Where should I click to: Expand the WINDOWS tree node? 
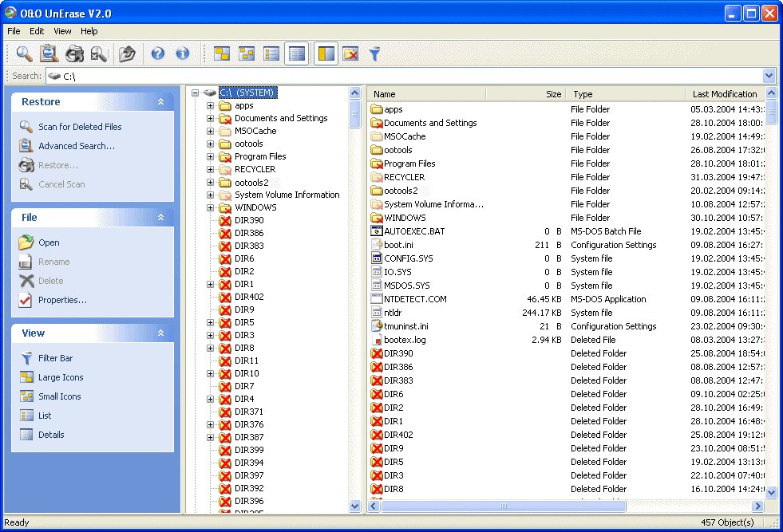click(x=210, y=207)
